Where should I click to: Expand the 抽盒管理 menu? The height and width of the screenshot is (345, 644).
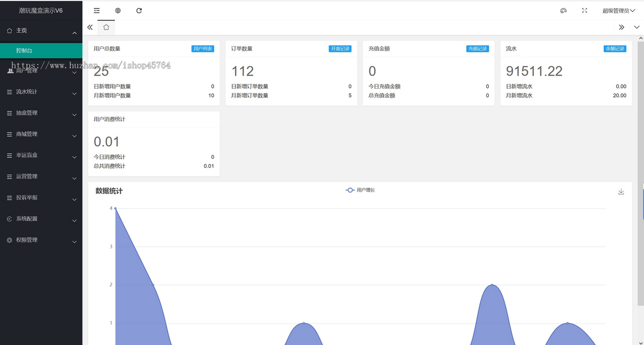(x=41, y=113)
